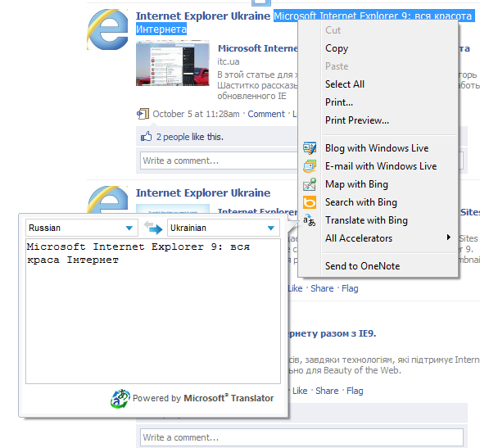Open the Comment link under the post
Image resolution: width=480 pixels, height=448 pixels.
tap(266, 114)
